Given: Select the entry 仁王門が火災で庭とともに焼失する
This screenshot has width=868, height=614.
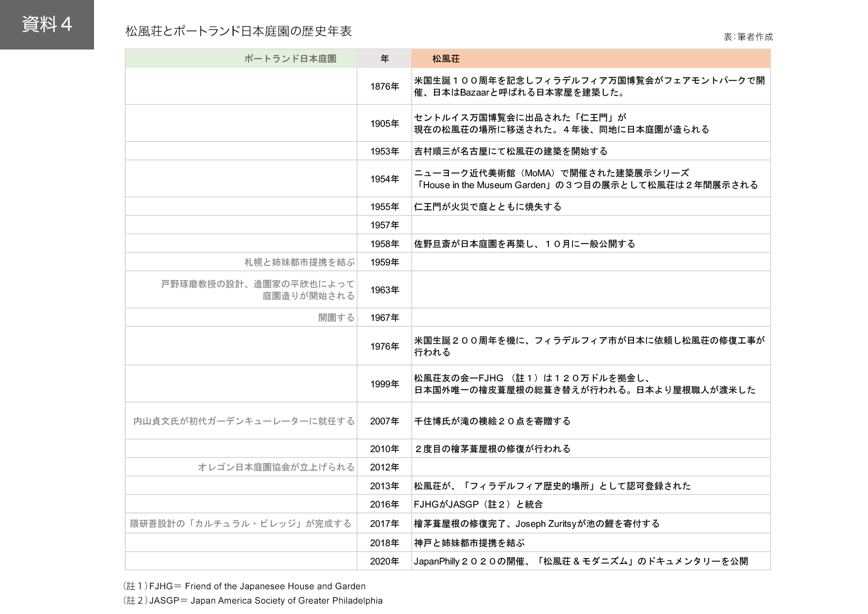Looking at the screenshot, I should pyautogui.click(x=487, y=206).
